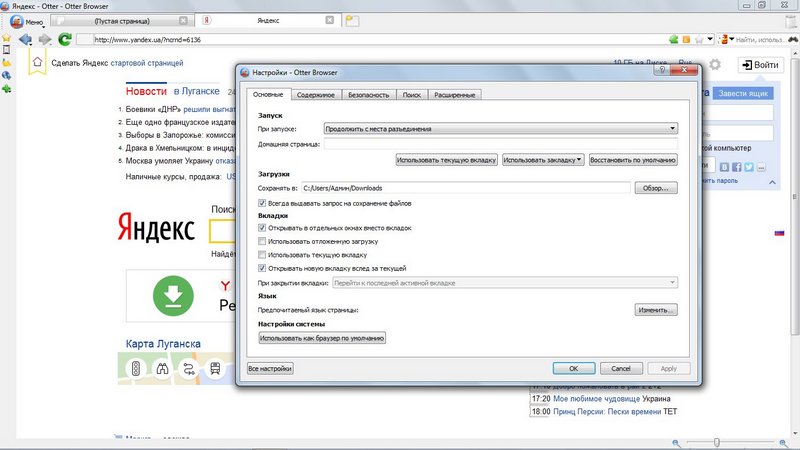The image size is (800, 450).
Task: Click Использовать текущую вкладку button
Action: [x=446, y=160]
